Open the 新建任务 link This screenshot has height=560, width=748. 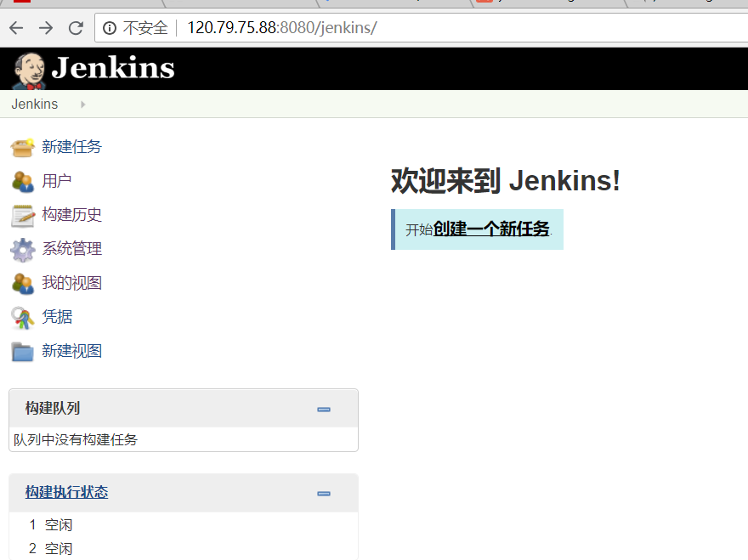[71, 146]
